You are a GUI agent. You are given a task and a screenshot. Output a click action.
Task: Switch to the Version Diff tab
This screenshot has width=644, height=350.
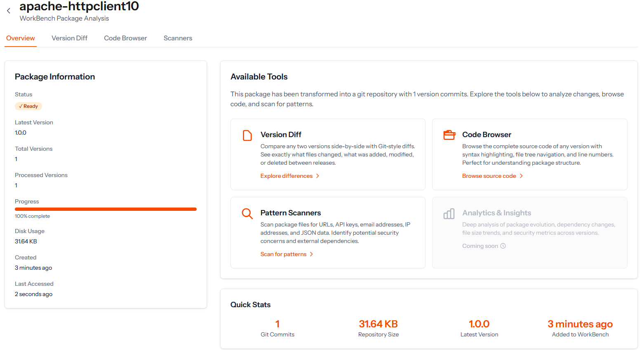point(69,38)
